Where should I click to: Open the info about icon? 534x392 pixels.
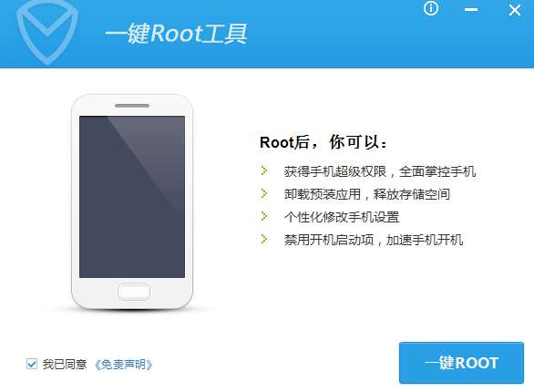pyautogui.click(x=430, y=8)
